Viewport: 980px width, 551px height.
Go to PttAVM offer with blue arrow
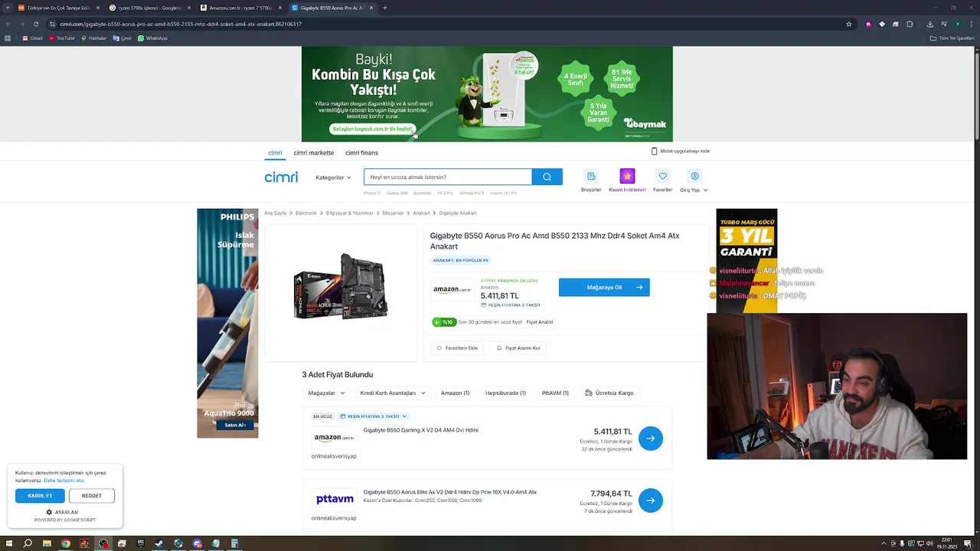[650, 500]
